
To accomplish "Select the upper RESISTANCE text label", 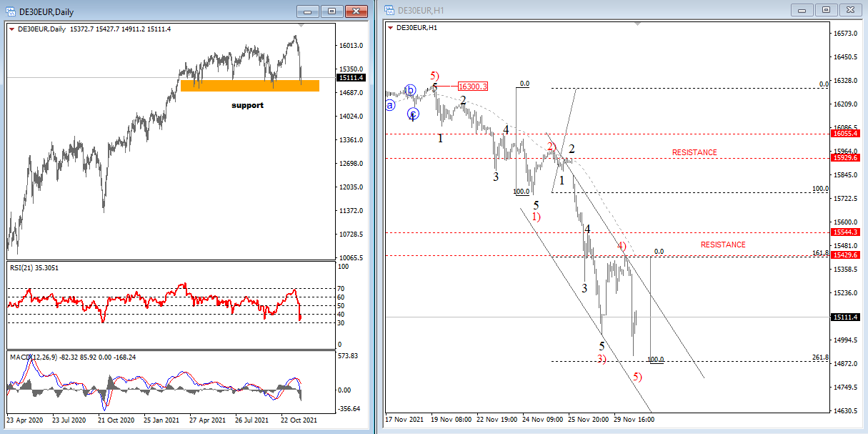I will coord(694,152).
